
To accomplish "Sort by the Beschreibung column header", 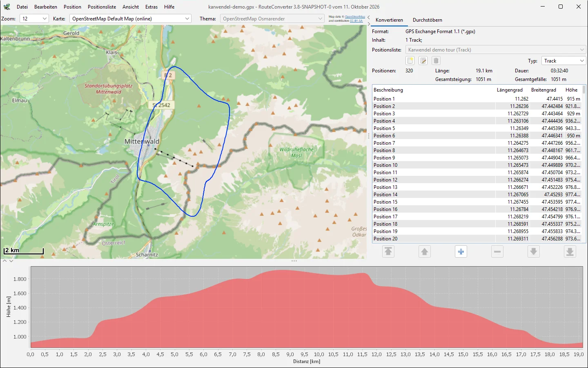I will 434,90.
